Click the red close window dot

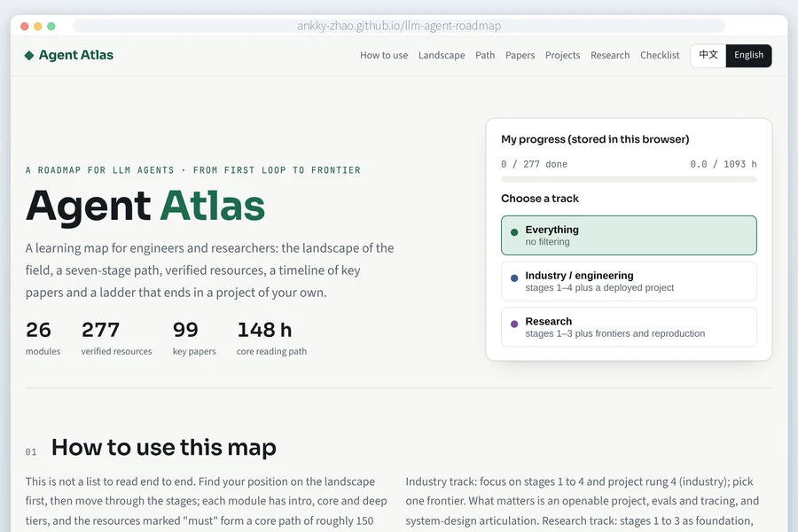pyautogui.click(x=25, y=26)
